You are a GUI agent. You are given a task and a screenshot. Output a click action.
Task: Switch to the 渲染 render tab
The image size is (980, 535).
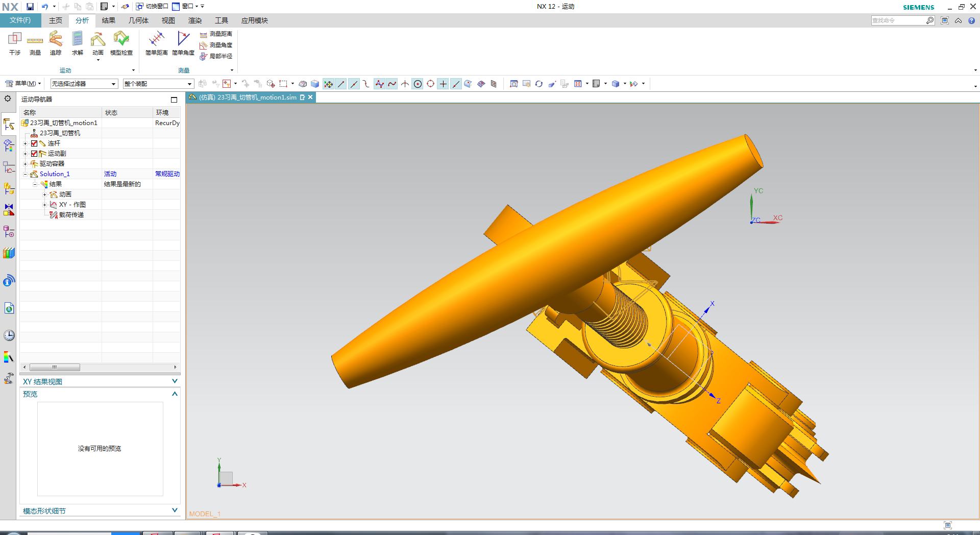(195, 20)
